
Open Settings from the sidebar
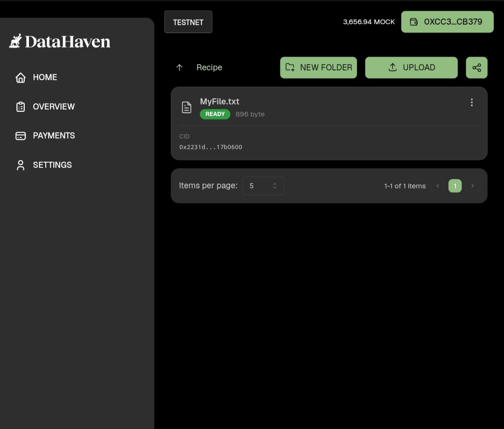tap(44, 165)
